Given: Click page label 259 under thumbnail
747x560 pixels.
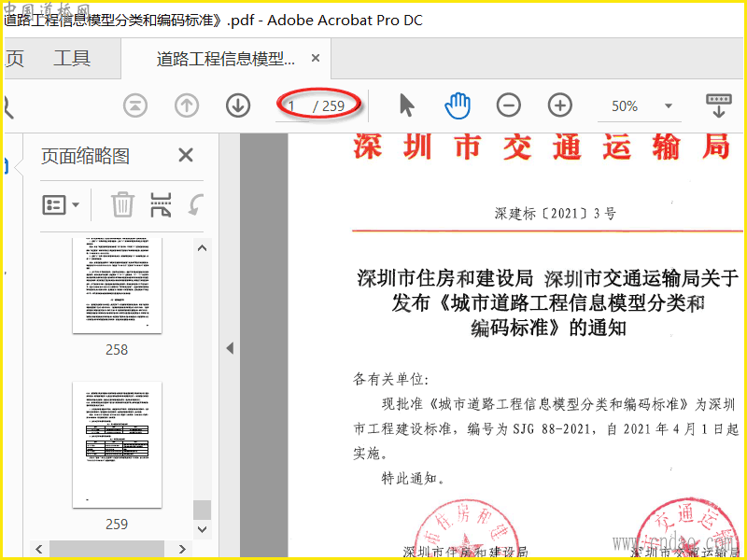Looking at the screenshot, I should pos(117,525).
